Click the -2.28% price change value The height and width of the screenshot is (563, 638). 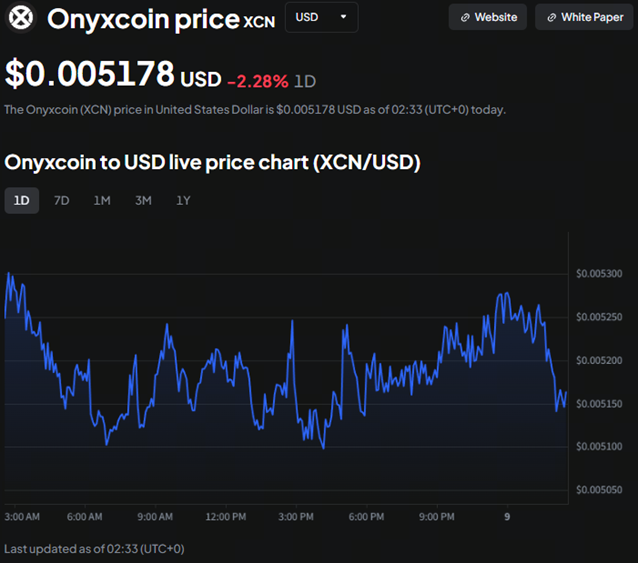coord(257,81)
